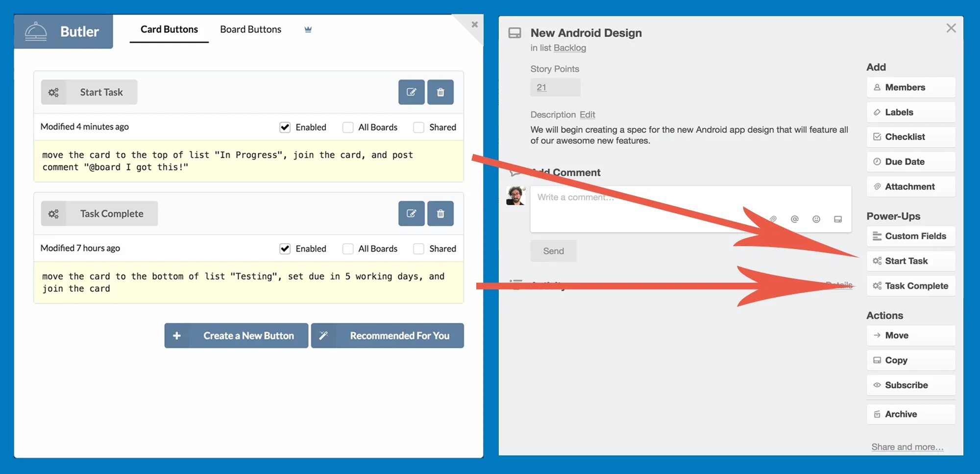Switch to the Card Buttons tab
Screen dimensions: 980x474
click(x=169, y=29)
